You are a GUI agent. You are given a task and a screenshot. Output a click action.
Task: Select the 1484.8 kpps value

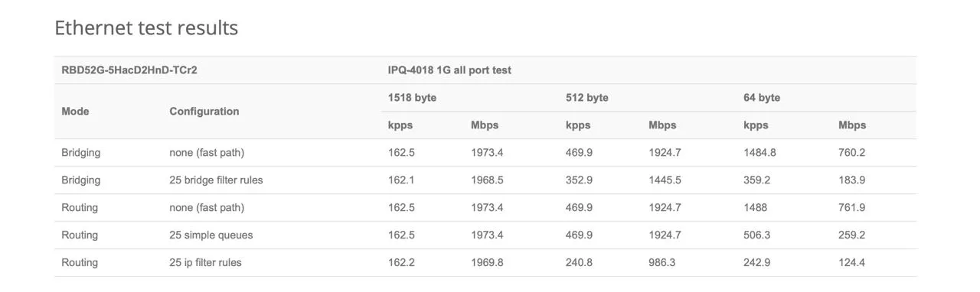click(x=759, y=153)
